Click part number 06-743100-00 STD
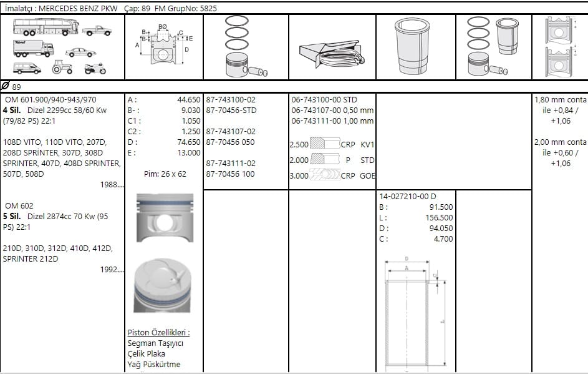Screen dimensions: 588x374 [x=324, y=100]
